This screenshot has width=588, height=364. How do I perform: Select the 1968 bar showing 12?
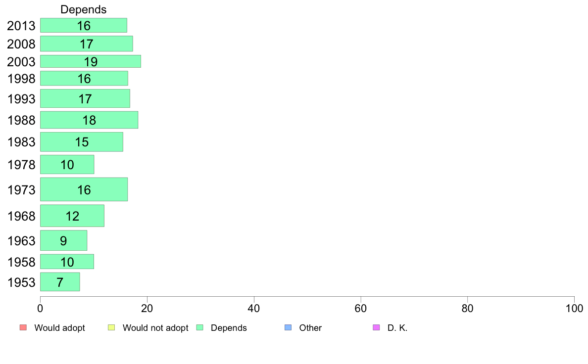[72, 216]
